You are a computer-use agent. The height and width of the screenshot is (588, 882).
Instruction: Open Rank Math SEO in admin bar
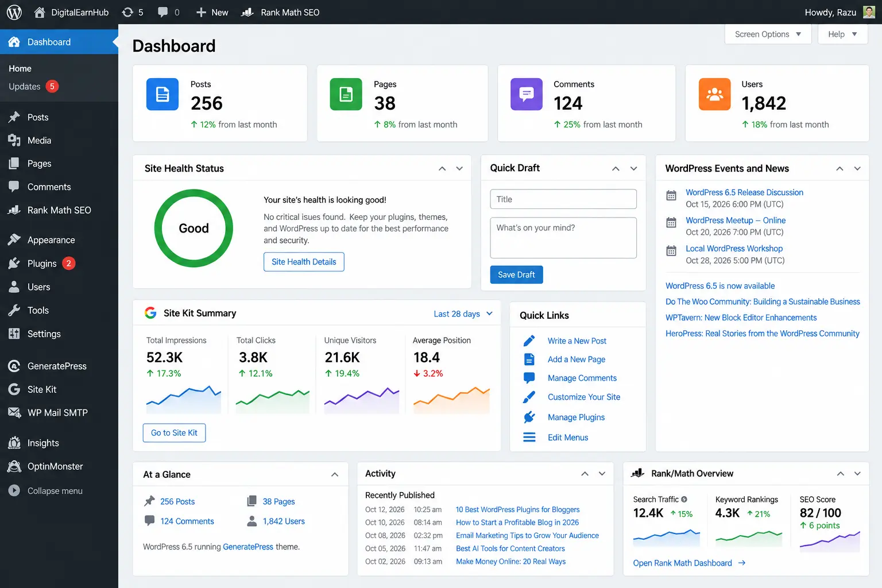click(280, 12)
